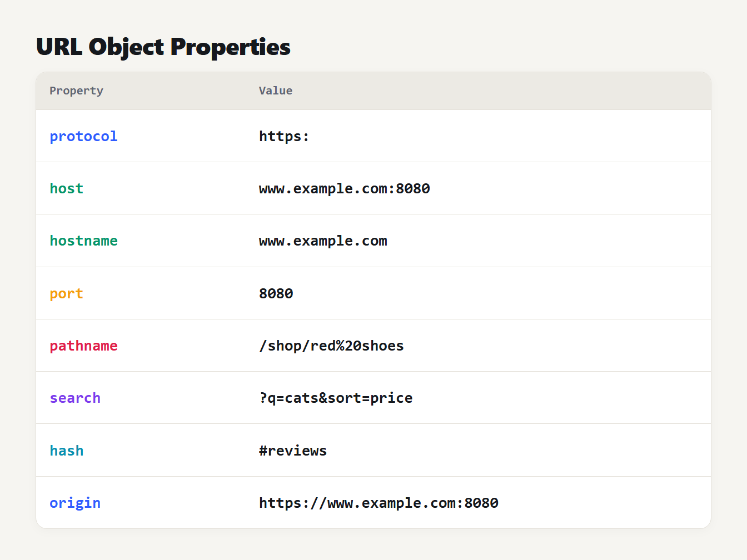
Task: Select the ?q=cats&sort=price search value
Action: click(x=336, y=398)
